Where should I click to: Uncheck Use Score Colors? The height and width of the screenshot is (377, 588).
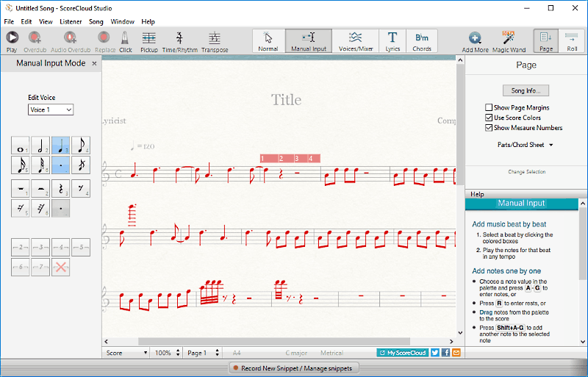pos(489,118)
